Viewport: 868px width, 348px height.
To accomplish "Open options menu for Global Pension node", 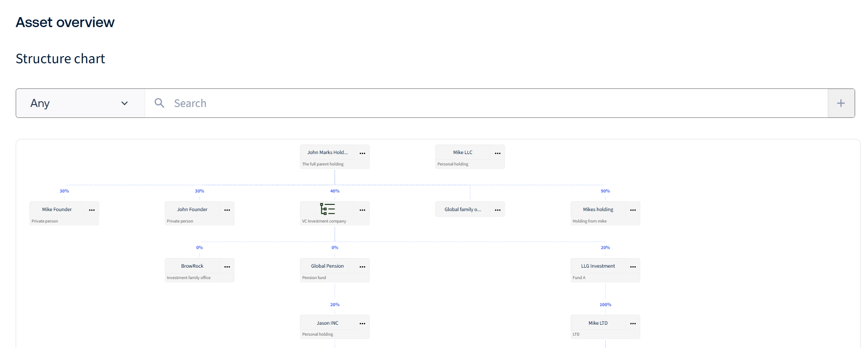I will point(362,267).
